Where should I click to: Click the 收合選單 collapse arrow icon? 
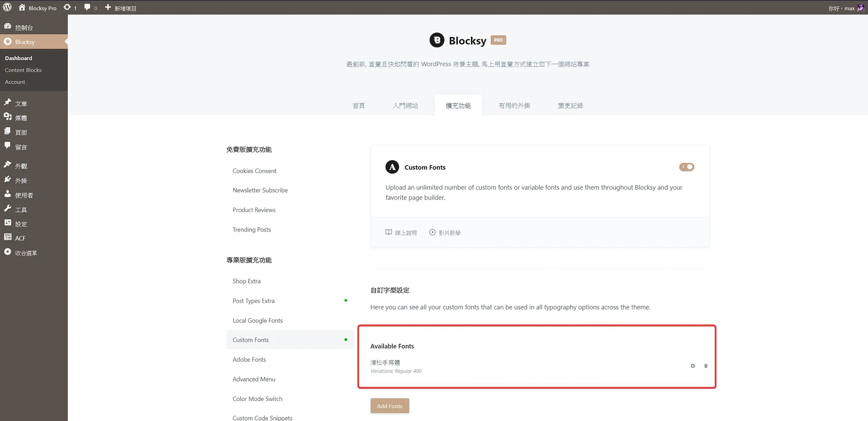8,252
